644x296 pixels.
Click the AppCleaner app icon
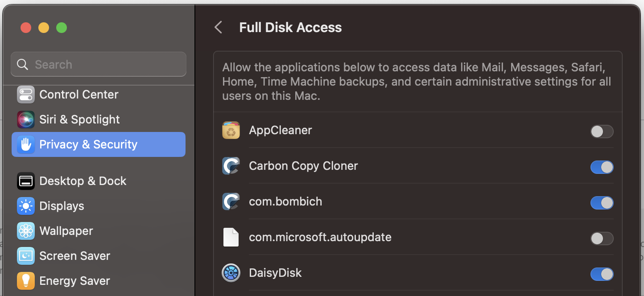231,130
